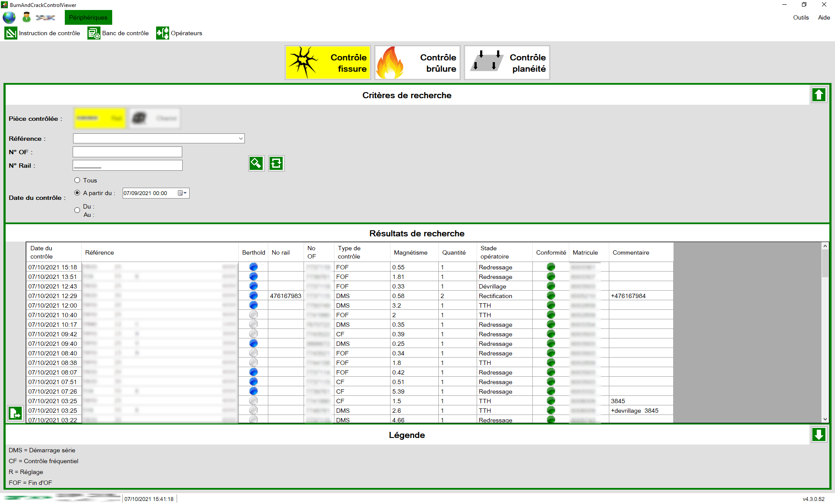The height and width of the screenshot is (504, 835).
Task: Open the date picker calendar dropdown
Action: point(182,193)
